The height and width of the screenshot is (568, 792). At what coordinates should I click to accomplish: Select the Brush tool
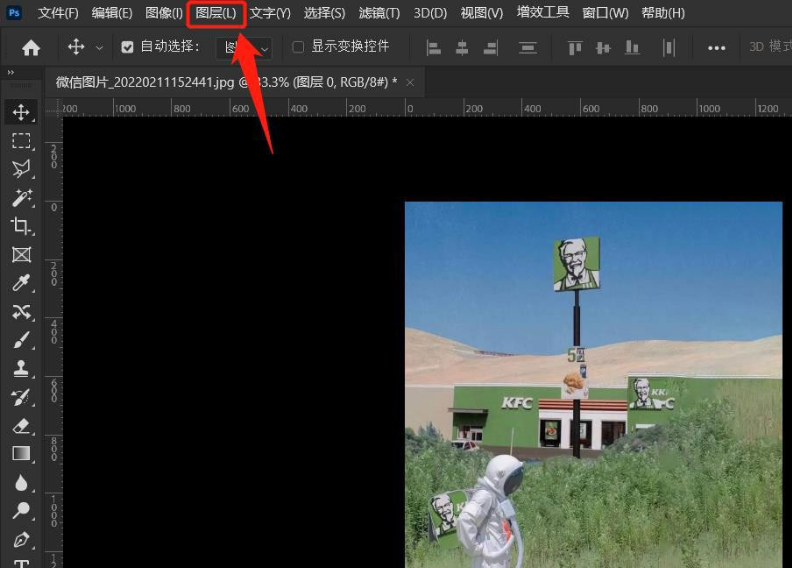(21, 340)
